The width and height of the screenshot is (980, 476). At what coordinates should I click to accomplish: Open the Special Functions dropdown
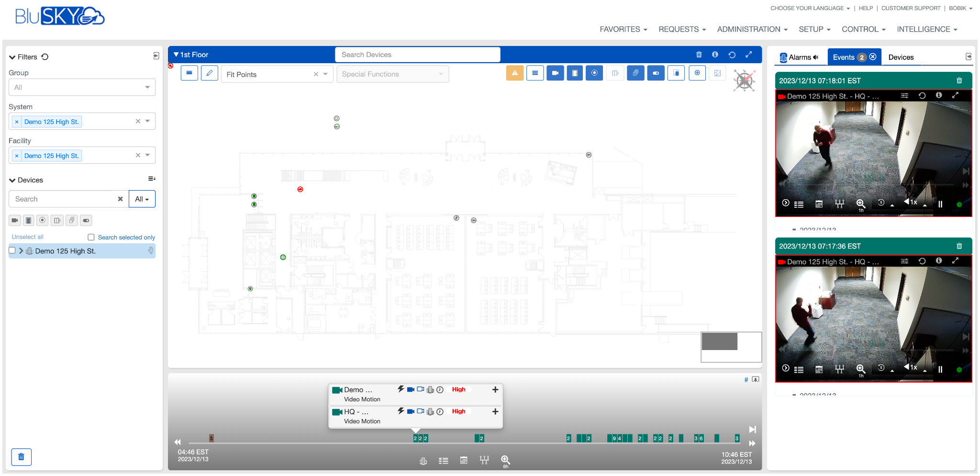392,74
